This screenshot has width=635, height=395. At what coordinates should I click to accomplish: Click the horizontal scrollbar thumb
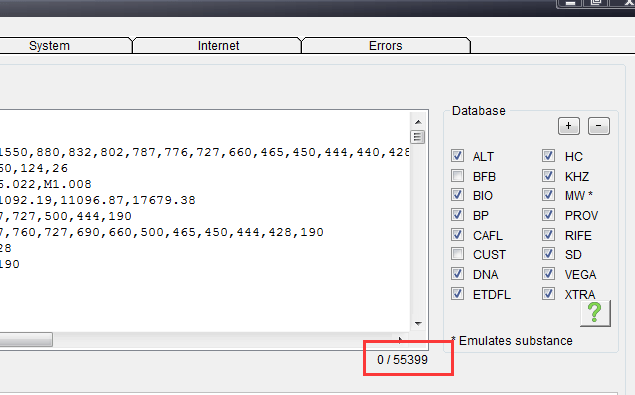point(26,339)
